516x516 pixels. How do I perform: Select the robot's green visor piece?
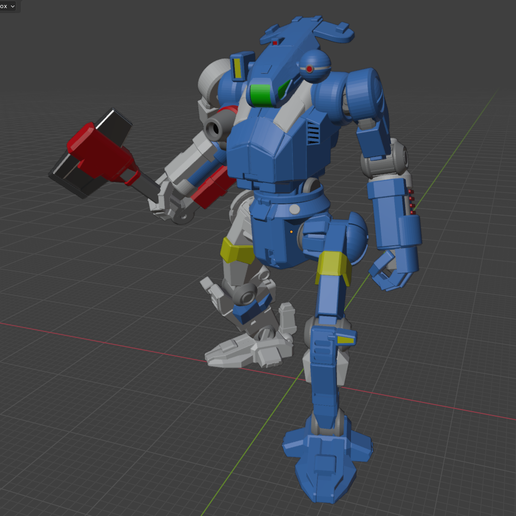[x=261, y=95]
